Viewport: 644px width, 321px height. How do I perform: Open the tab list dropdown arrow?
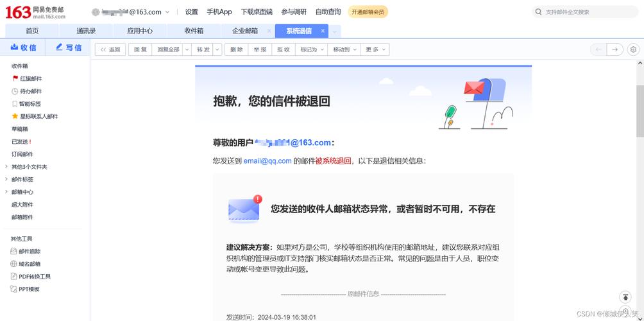334,31
